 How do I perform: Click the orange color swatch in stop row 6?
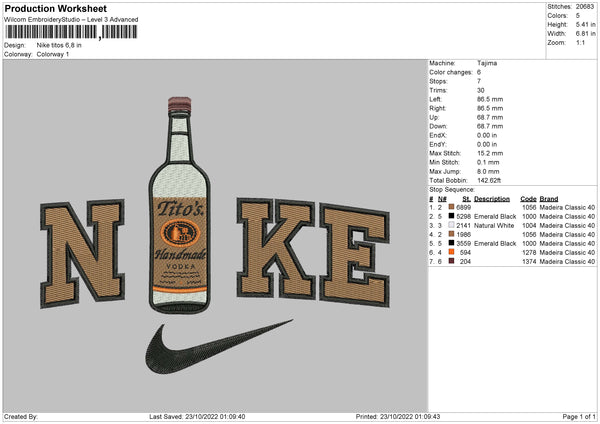click(451, 252)
